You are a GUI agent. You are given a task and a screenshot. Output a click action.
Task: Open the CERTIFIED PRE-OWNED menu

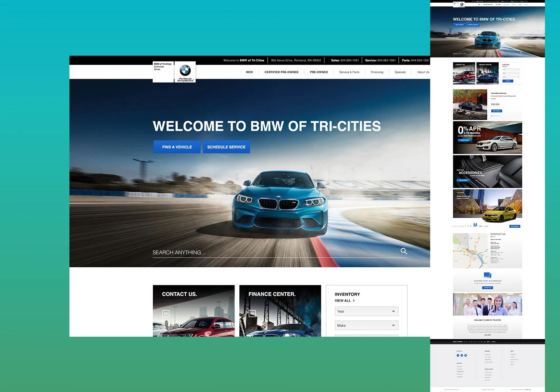coord(281,72)
